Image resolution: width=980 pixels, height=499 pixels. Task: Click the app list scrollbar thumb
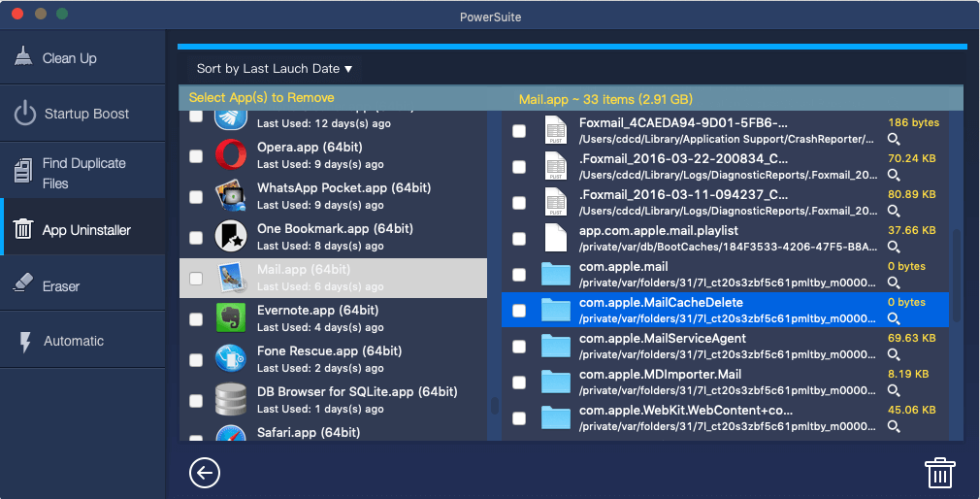pyautogui.click(x=495, y=405)
